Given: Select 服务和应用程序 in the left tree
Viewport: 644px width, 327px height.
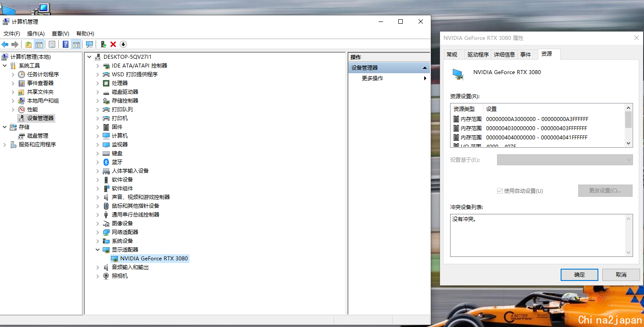Looking at the screenshot, I should 37,145.
